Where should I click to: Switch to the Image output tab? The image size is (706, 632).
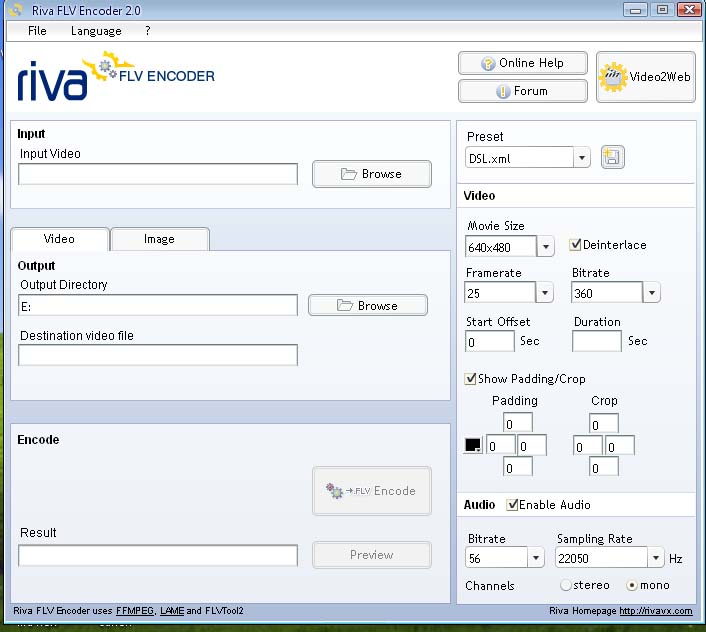pyautogui.click(x=159, y=239)
